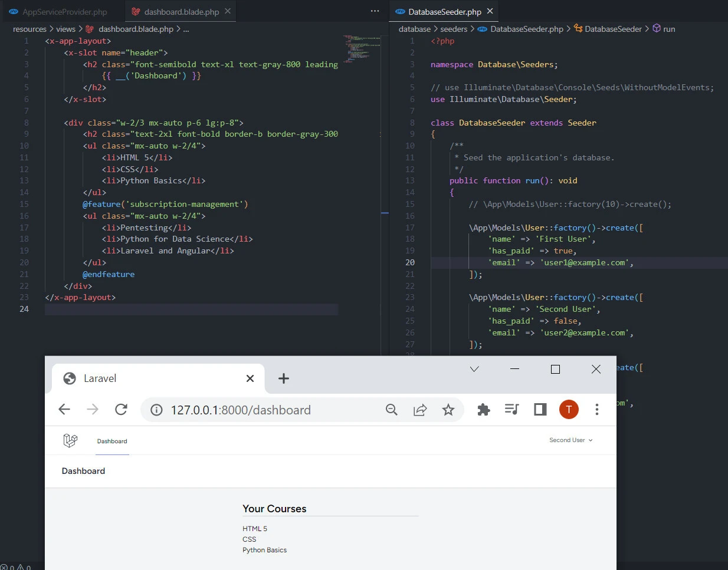Reload the page with the refresh button

(121, 409)
